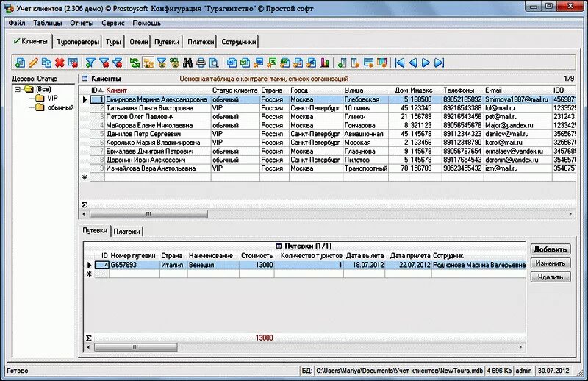Click the printer icon
The width and height of the screenshot is (588, 381).
point(201,63)
